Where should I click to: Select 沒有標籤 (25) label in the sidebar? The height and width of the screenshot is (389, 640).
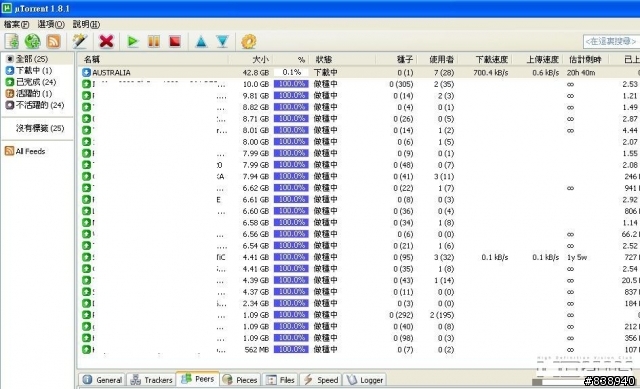[40, 128]
